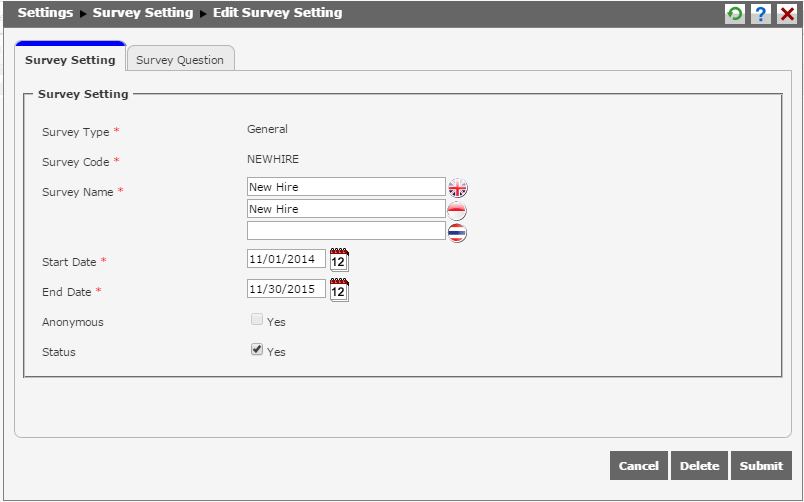Click the Survey Name label
The image size is (804, 502).
[x=77, y=192]
